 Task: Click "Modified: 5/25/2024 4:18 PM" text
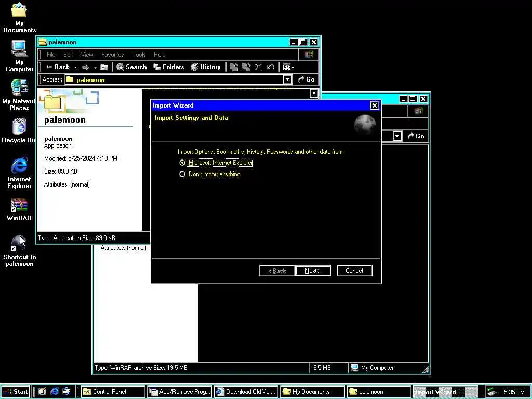tap(81, 158)
